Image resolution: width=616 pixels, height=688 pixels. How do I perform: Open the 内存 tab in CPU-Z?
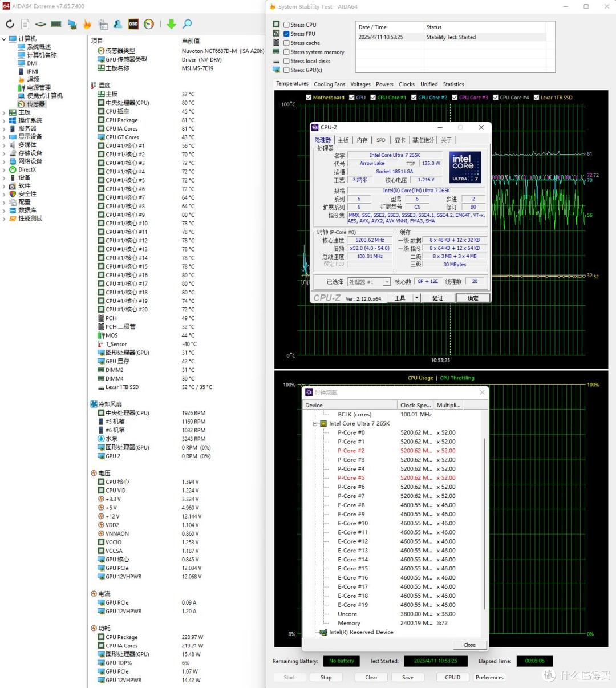pos(362,140)
